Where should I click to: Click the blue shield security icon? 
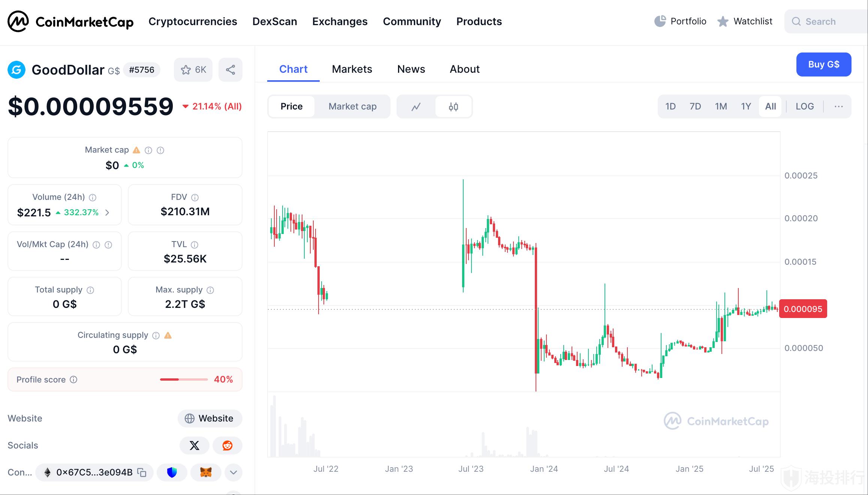point(172,472)
